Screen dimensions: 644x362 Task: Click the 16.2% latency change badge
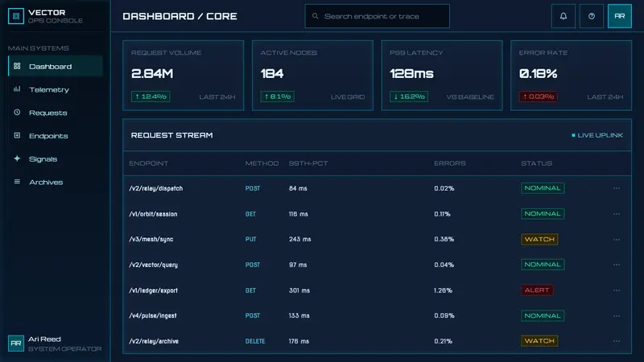click(x=409, y=97)
